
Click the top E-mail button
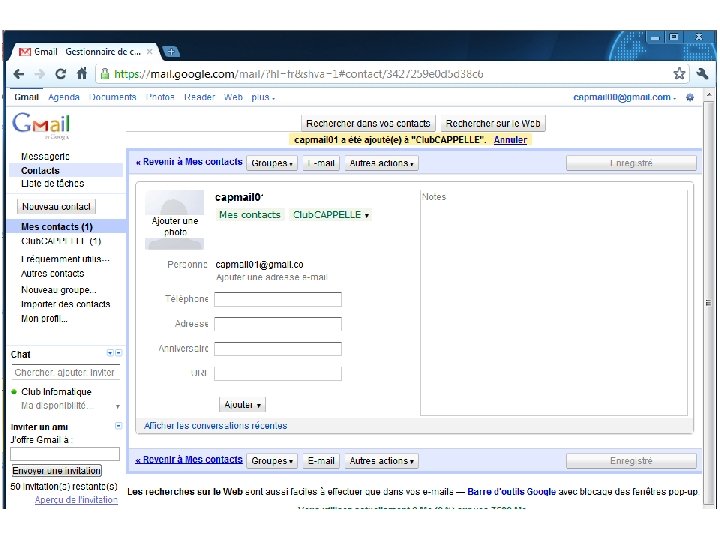[321, 163]
